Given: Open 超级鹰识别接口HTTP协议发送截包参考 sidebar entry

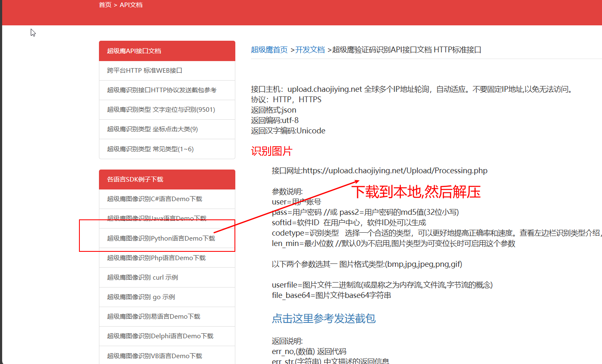Looking at the screenshot, I should (x=161, y=90).
